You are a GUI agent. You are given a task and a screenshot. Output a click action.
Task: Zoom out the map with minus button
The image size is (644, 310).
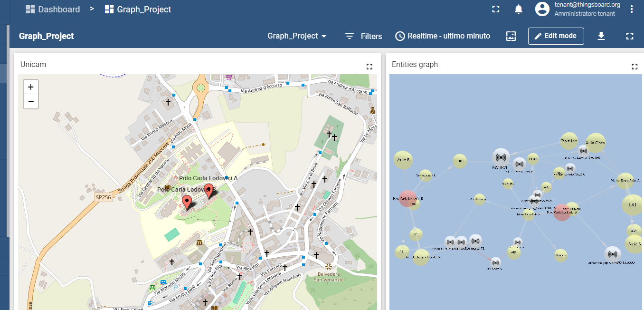31,101
